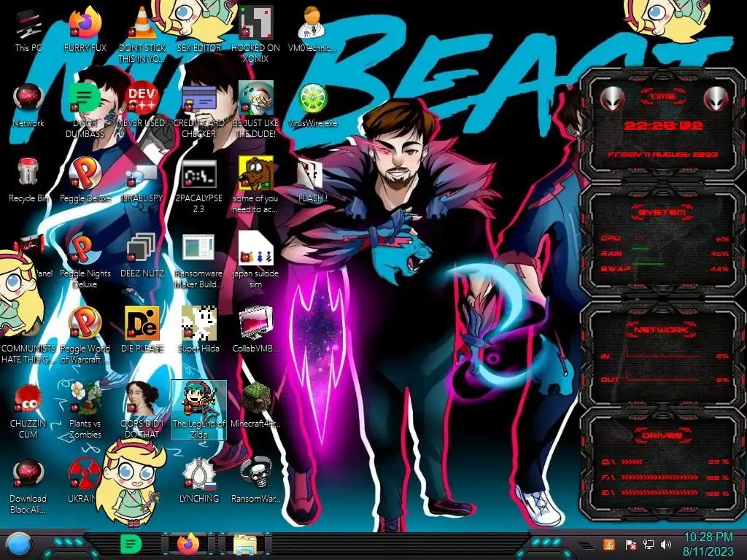Viewport: 747px width, 560px height.
Task: Open the green chat-bubble app in taskbar
Action: [x=131, y=544]
